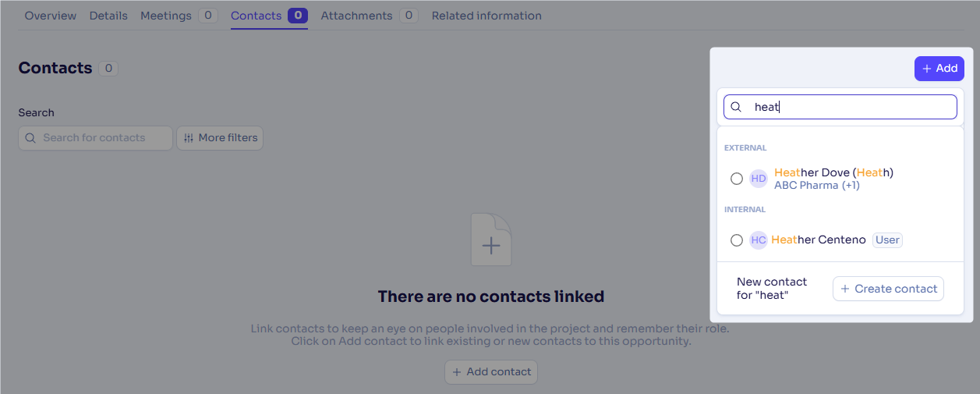
Task: Click the filter sliders icon in More filters
Action: pos(189,138)
